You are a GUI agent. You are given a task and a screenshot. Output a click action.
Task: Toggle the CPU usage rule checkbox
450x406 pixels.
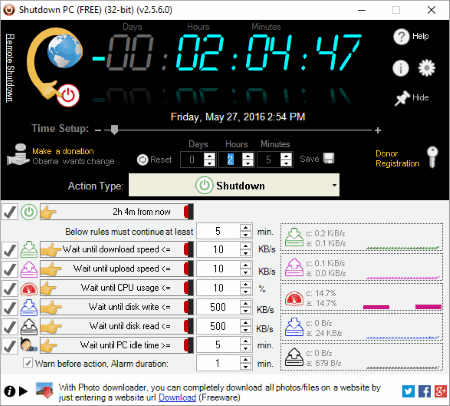coord(9,288)
